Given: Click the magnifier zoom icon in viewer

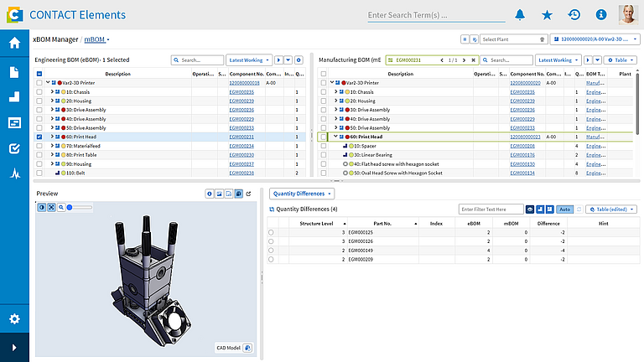Looking at the screenshot, I should [61, 207].
